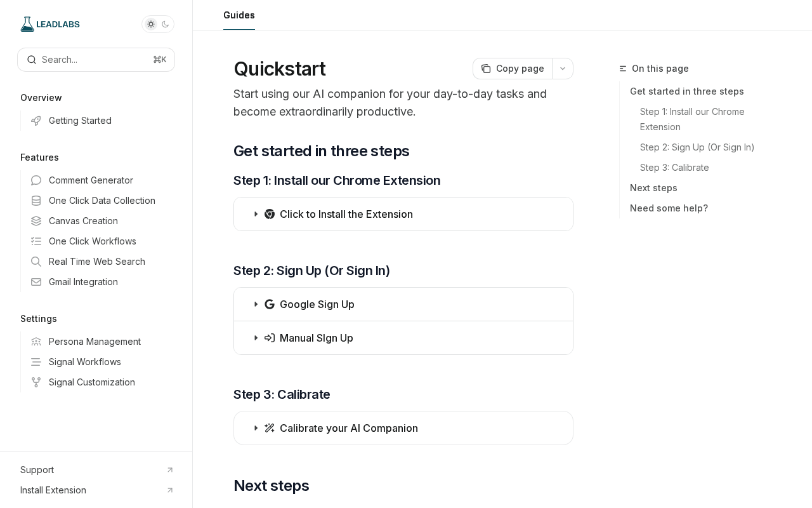This screenshot has height=508, width=812.
Task: Click the One Click Data Collection database icon
Action: [36, 201]
